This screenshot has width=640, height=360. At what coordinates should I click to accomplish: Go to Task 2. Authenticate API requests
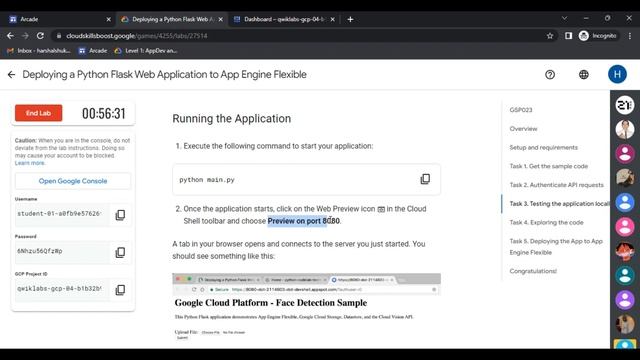tap(556, 185)
